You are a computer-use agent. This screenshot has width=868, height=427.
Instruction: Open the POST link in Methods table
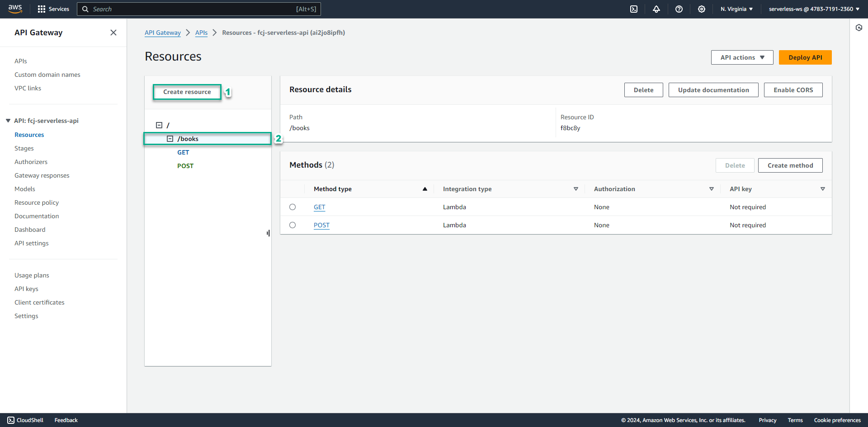tap(322, 225)
